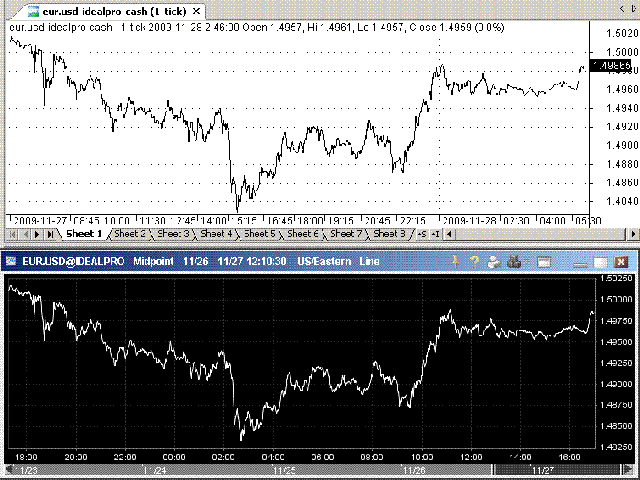This screenshot has height=480, width=640.
Task: Click 11/27 segment of bottom timeline
Action: point(557,469)
